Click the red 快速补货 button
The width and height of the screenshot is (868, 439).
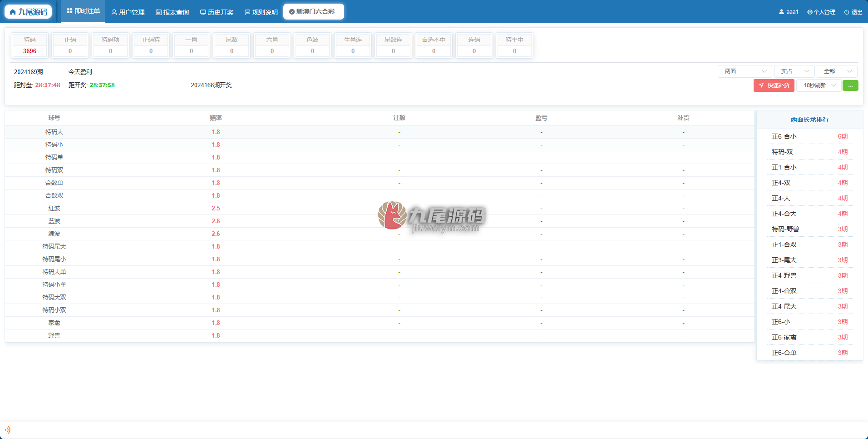(774, 85)
